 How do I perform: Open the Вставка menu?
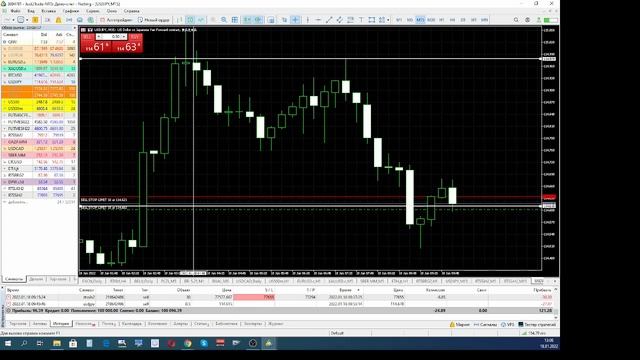pos(49,11)
